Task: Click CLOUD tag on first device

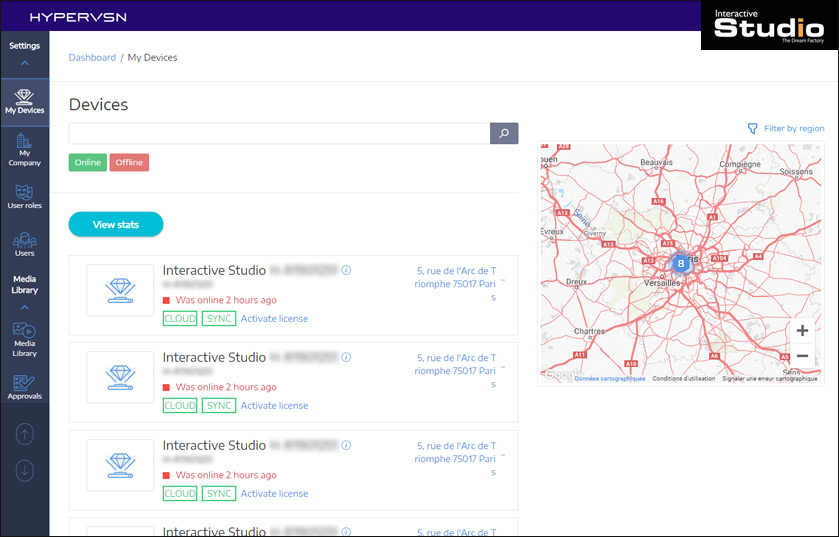Action: click(180, 319)
